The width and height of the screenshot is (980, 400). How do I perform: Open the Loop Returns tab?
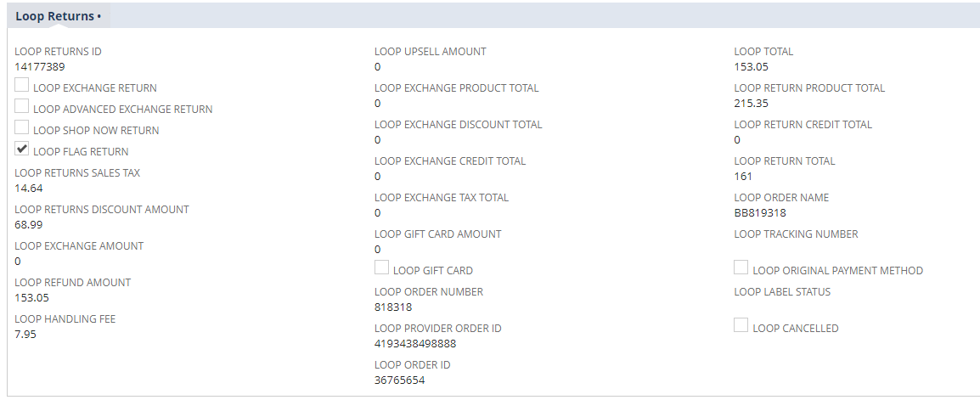tap(58, 16)
